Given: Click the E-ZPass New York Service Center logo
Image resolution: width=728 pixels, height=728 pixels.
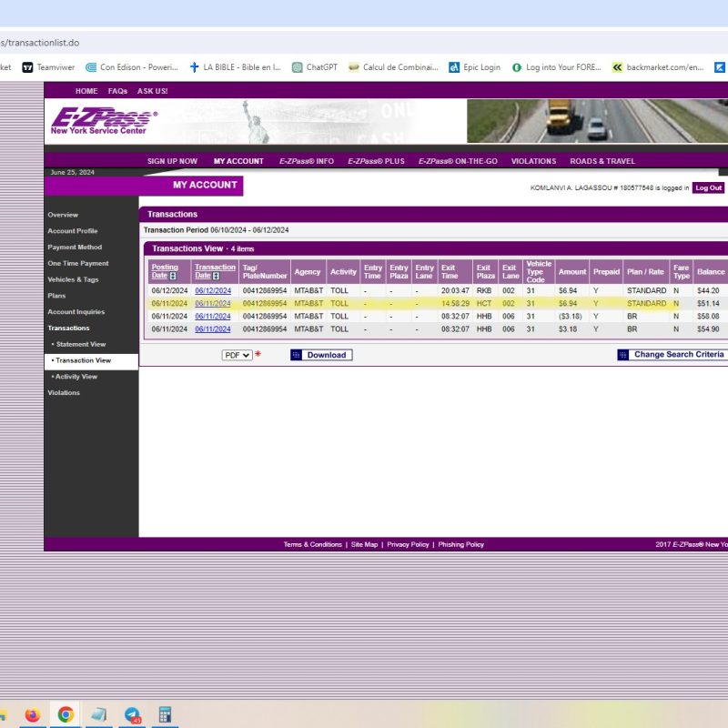Looking at the screenshot, I should pyautogui.click(x=104, y=121).
